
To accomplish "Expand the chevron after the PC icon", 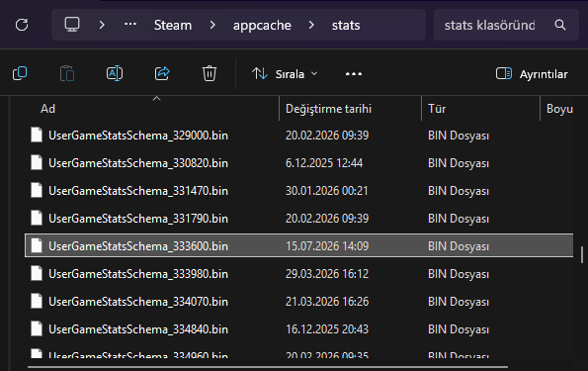I will coord(102,25).
